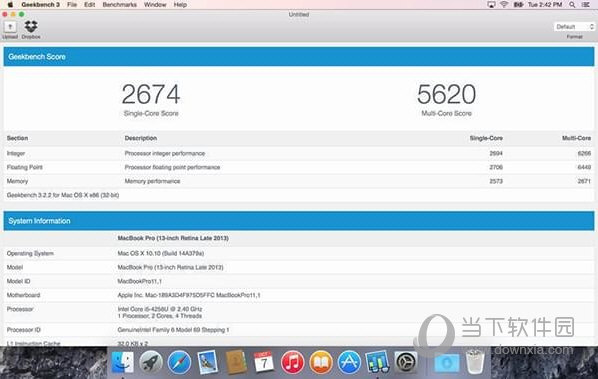
Task: Open Spotlight search magnifier icon
Action: [x=572, y=5]
